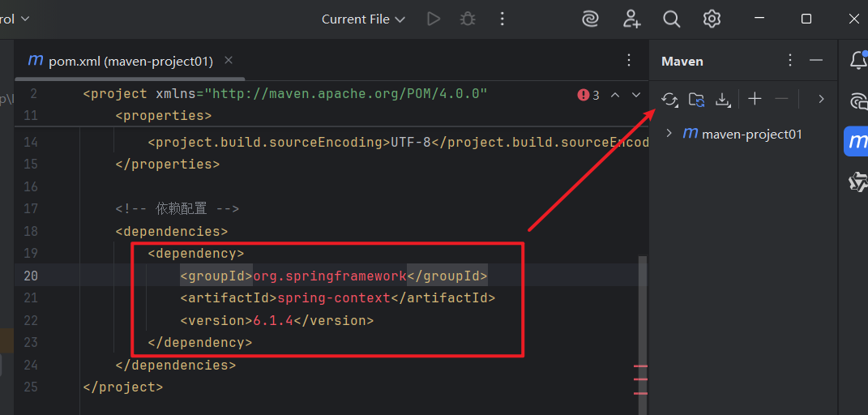Open the AI spiral tool window in right sidebar

pyautogui.click(x=858, y=101)
